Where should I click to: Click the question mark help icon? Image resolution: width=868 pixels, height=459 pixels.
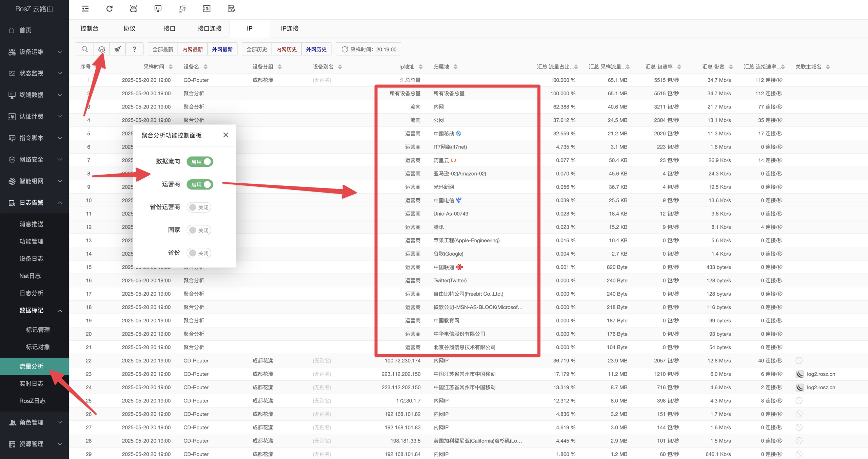coord(134,49)
